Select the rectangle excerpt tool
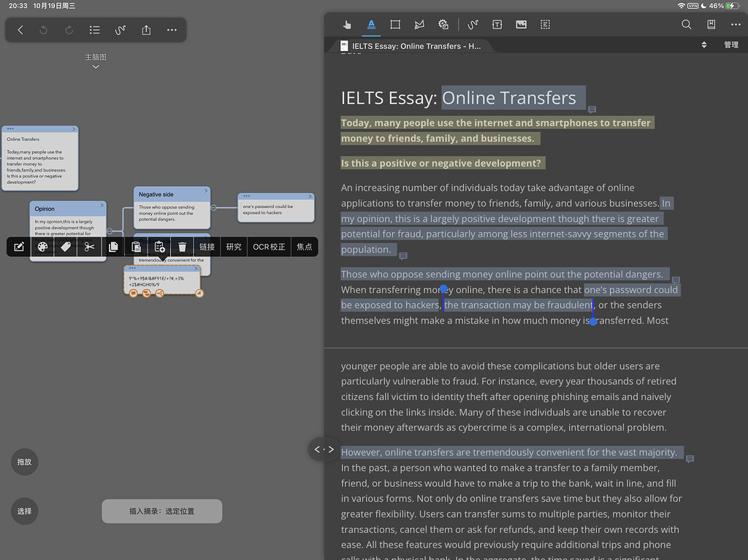This screenshot has height=560, width=748. [395, 25]
